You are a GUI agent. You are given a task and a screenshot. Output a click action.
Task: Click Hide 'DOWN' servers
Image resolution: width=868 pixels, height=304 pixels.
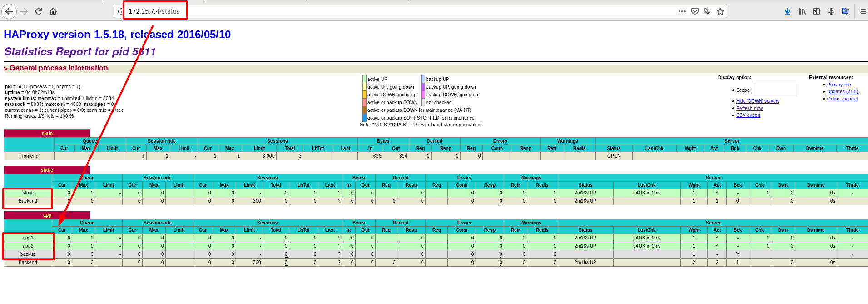coord(758,101)
